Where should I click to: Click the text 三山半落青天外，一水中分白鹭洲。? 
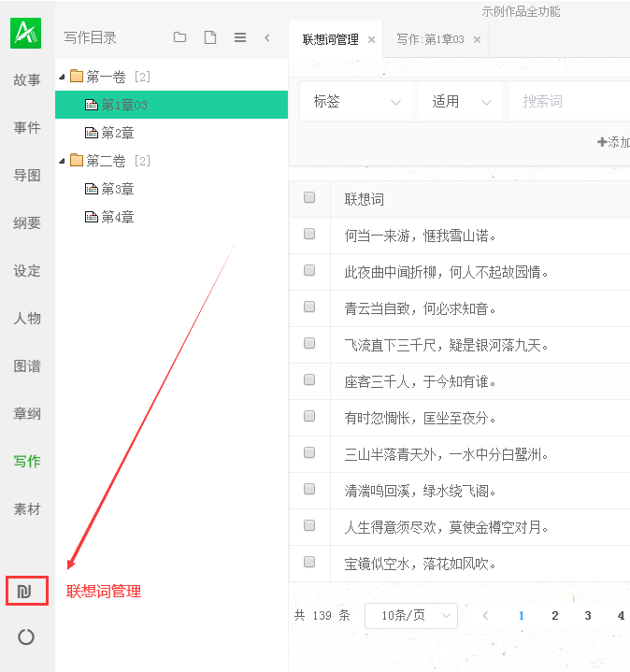pos(447,454)
